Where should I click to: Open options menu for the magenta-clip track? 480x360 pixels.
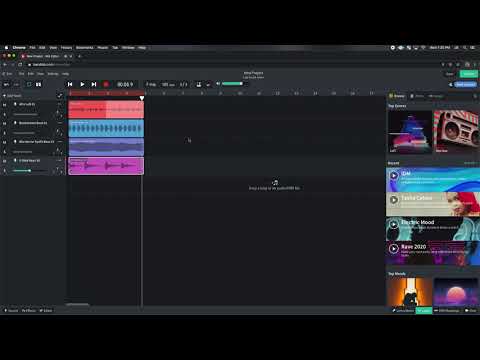pyautogui.click(x=60, y=160)
